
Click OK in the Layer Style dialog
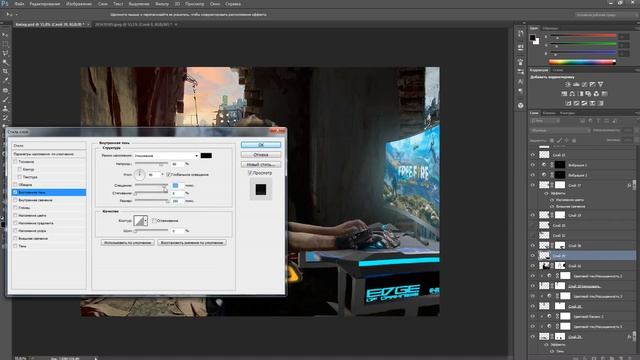coord(261,145)
